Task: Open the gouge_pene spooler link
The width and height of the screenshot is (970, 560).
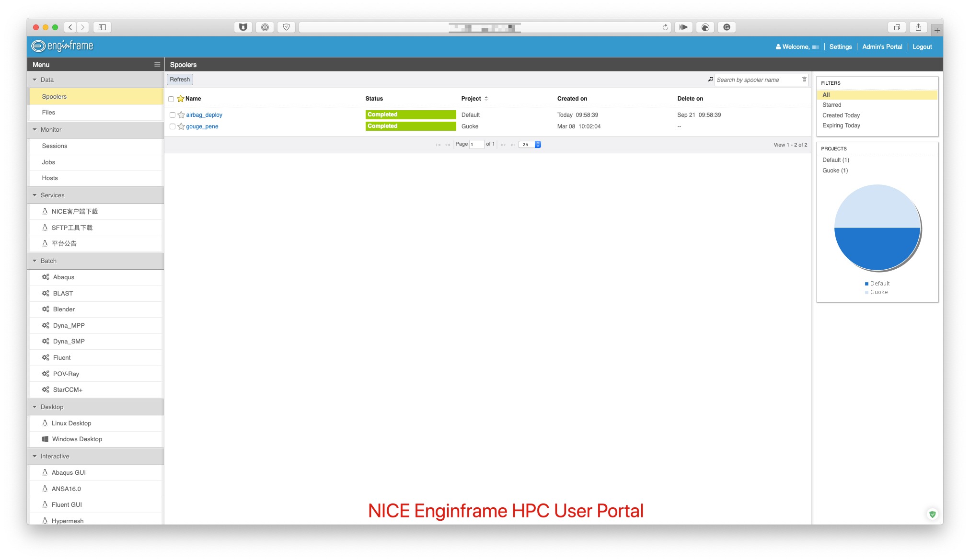Action: (202, 126)
